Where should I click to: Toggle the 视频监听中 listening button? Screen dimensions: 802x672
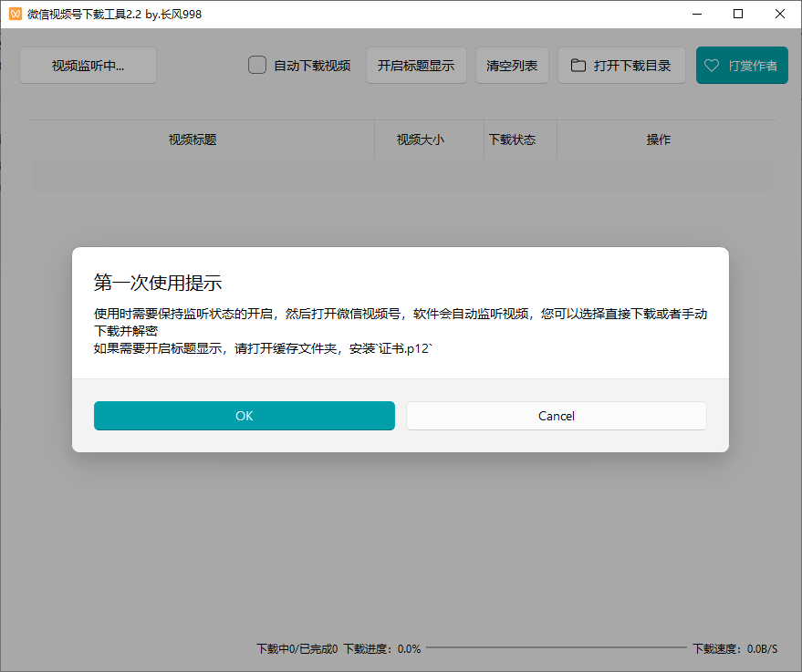pyautogui.click(x=88, y=66)
